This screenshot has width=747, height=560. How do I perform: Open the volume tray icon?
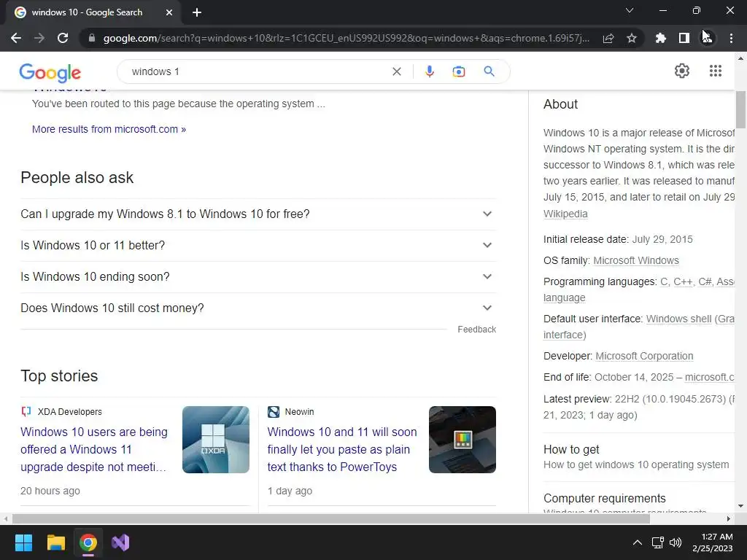coord(675,542)
